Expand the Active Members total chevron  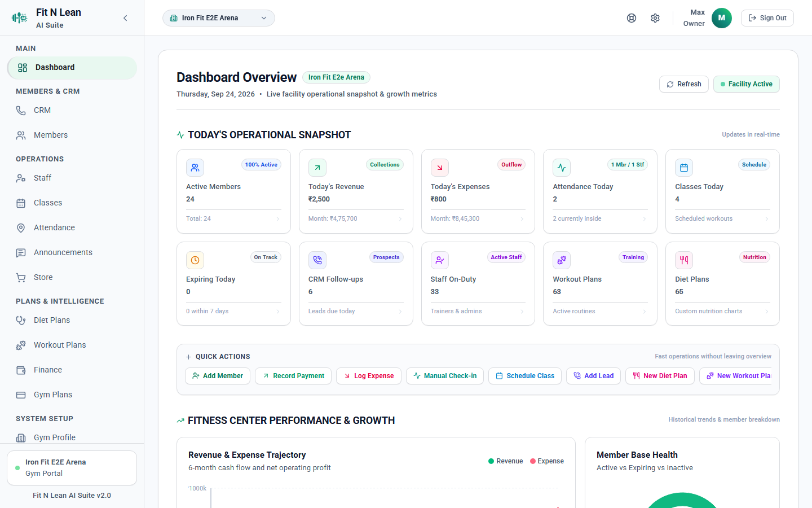point(278,219)
